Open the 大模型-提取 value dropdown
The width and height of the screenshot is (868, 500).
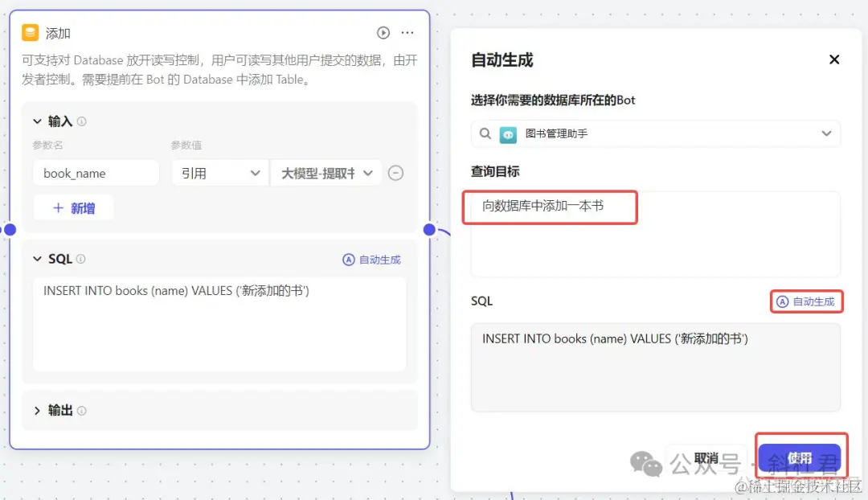tap(325, 172)
